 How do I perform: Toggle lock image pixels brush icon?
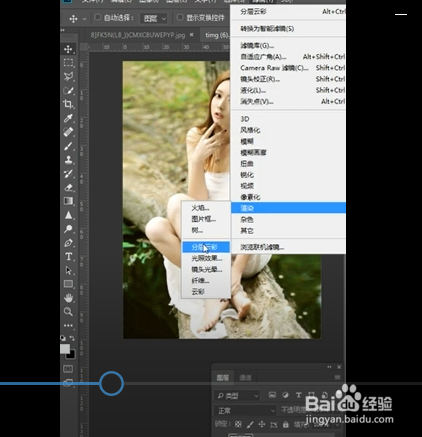[x=250, y=424]
